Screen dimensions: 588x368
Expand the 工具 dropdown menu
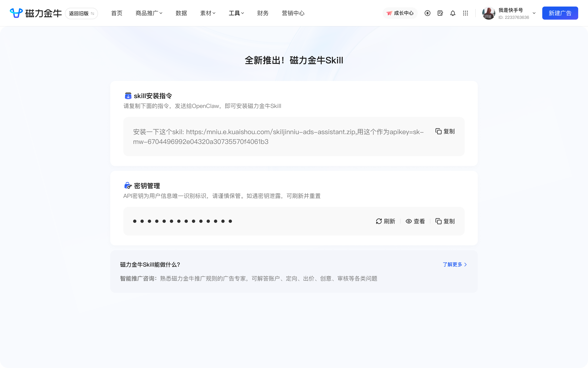coord(236,13)
